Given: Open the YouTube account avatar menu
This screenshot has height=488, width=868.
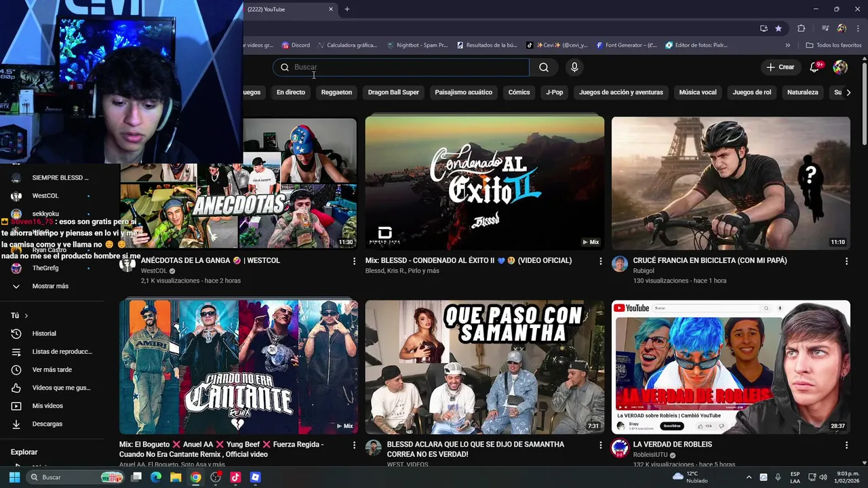Looking at the screenshot, I should [840, 67].
